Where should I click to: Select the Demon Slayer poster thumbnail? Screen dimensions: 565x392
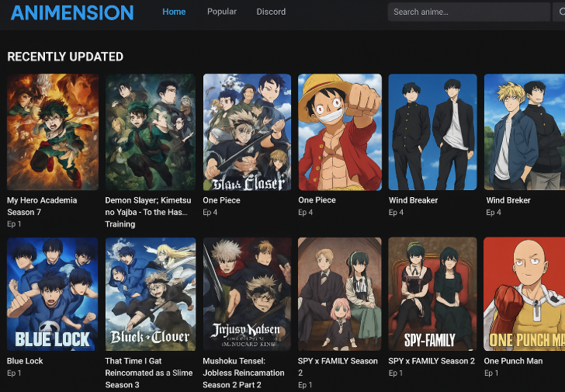(151, 132)
